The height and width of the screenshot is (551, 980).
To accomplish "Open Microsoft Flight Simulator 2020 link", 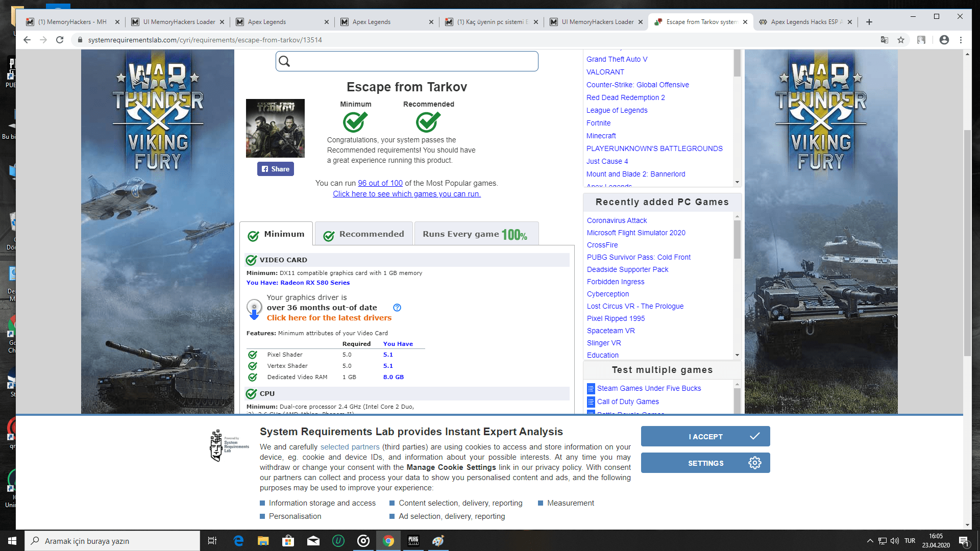I will pyautogui.click(x=636, y=233).
